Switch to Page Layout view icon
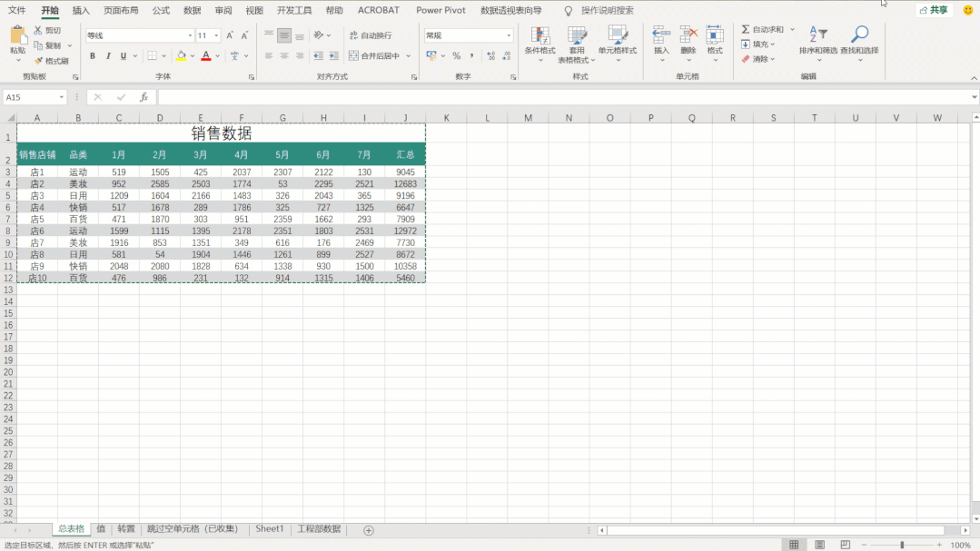The image size is (980, 551). [820, 545]
